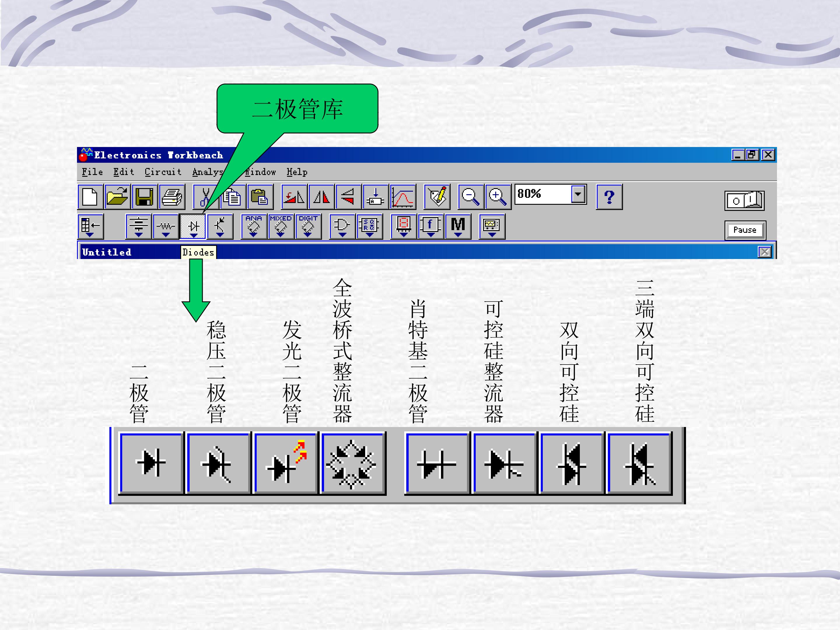Pick the silicon controlled rectifier icon
Viewport: 840px width, 630px height.
[x=504, y=463]
